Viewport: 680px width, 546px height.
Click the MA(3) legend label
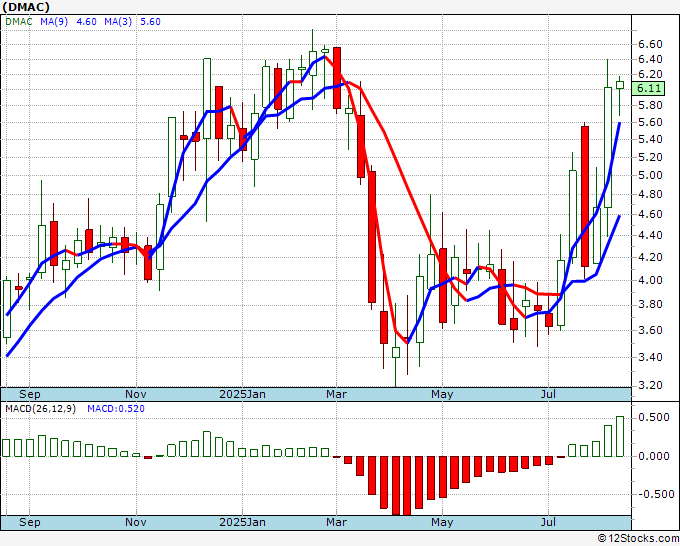tap(118, 21)
